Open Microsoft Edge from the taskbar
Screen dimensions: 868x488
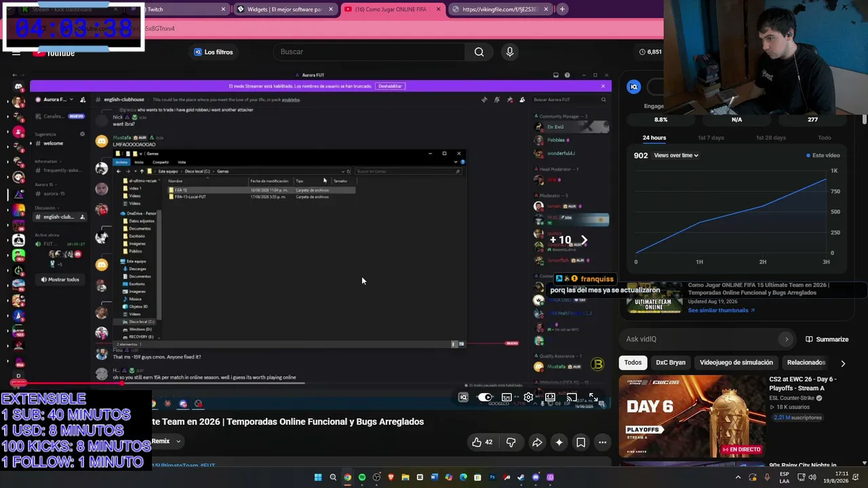pos(463,477)
